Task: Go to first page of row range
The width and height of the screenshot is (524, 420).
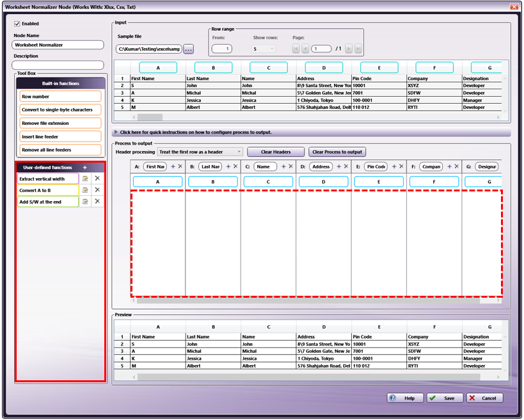Action: pos(296,49)
